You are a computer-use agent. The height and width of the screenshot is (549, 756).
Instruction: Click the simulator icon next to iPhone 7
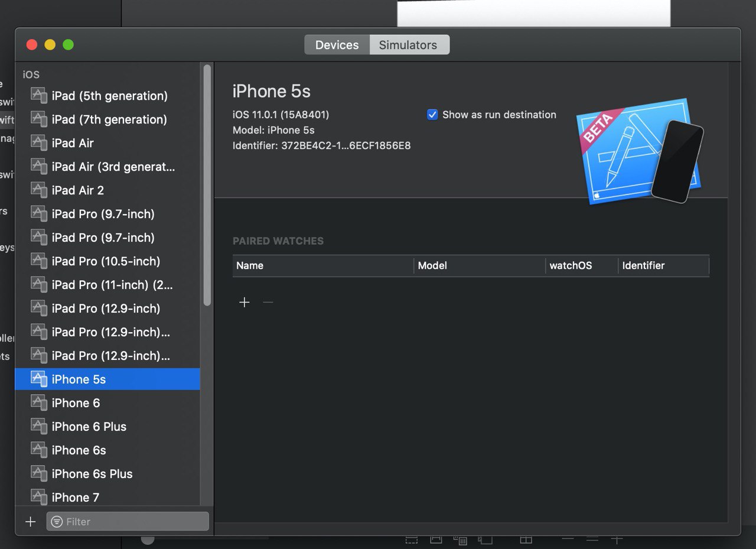[39, 497]
